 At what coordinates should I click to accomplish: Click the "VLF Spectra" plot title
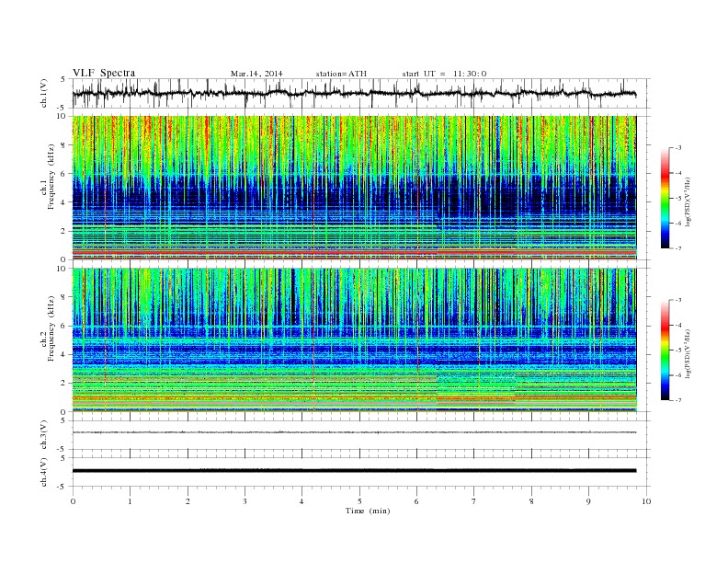[x=104, y=73]
